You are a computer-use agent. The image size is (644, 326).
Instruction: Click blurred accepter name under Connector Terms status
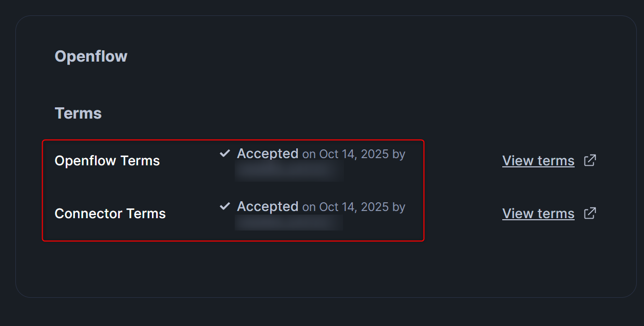(x=289, y=222)
